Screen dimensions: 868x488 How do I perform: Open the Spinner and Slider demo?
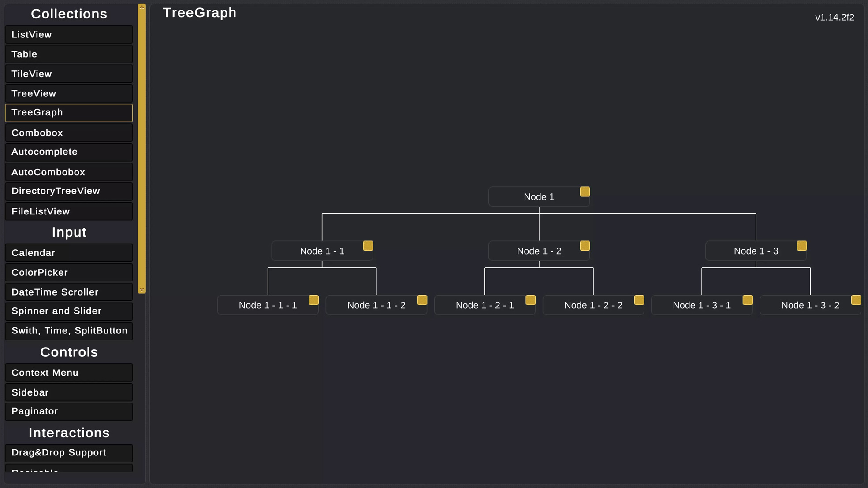pos(69,311)
